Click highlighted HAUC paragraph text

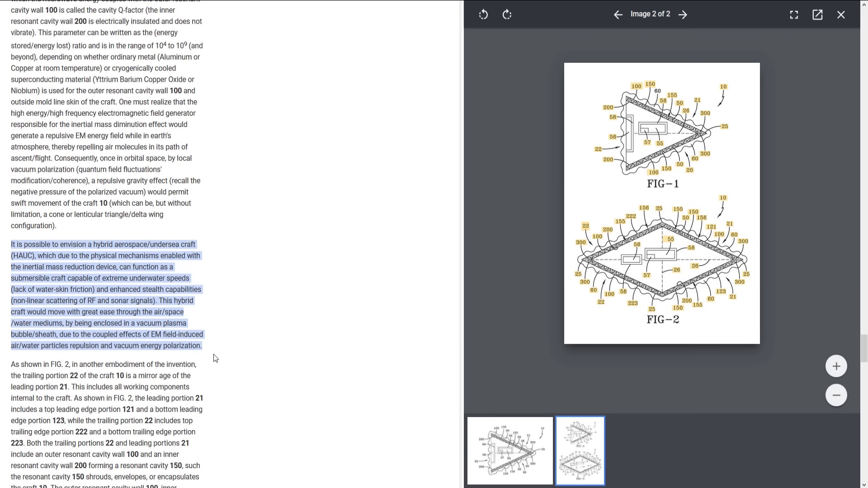click(x=106, y=295)
